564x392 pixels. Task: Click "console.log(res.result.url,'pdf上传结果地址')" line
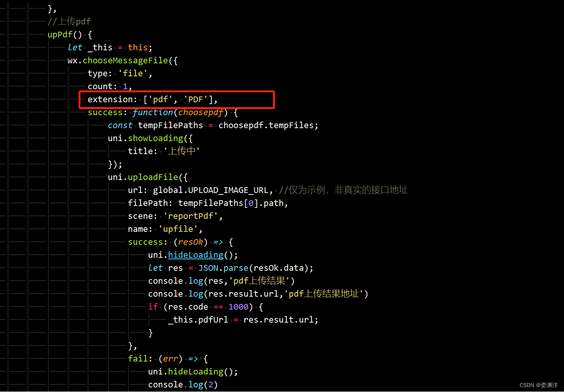[258, 294]
